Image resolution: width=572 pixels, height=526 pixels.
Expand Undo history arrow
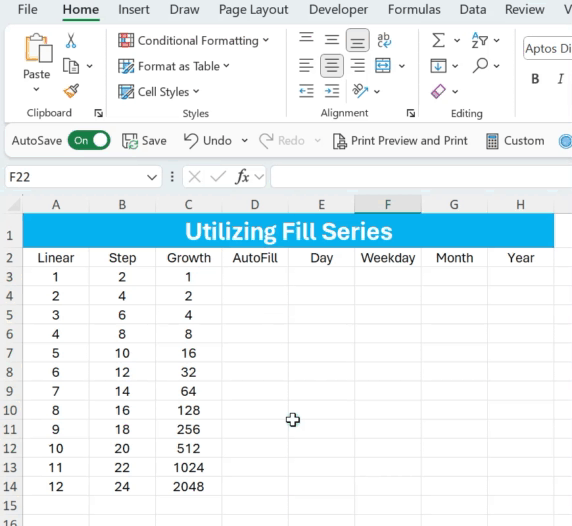pyautogui.click(x=245, y=141)
